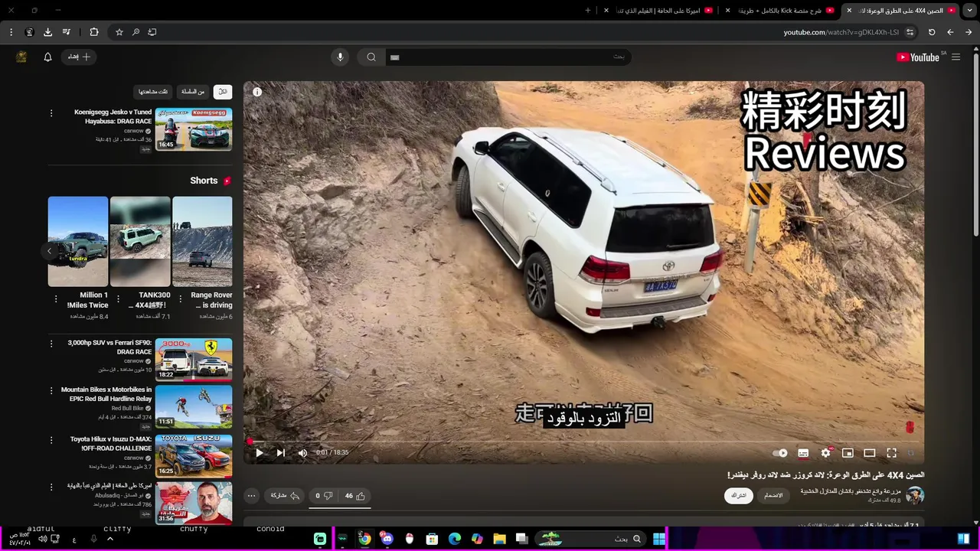Screen dimensions: 980x551
Task: Open Koenigsegg Jesko v Hayabusa thumbnail
Action: (x=194, y=129)
